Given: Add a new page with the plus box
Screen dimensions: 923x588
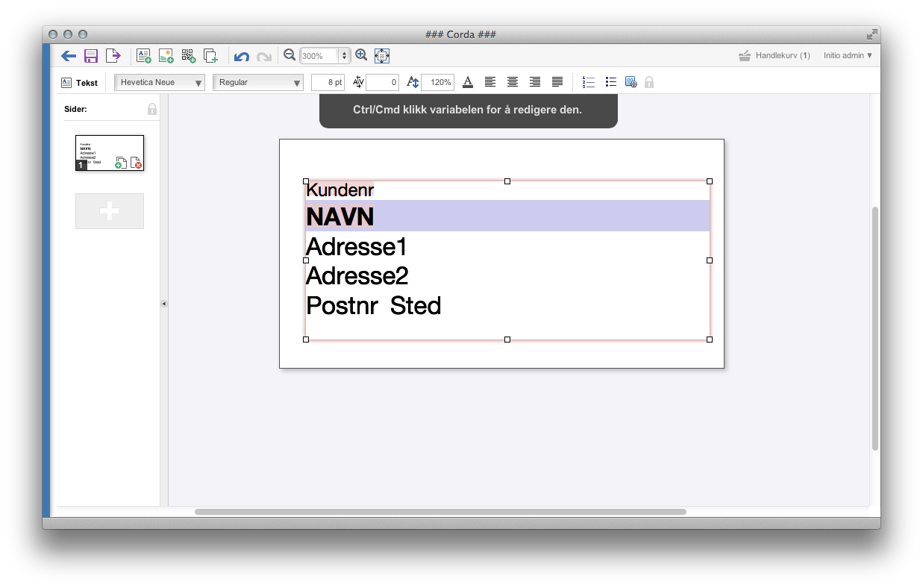Looking at the screenshot, I should (109, 211).
